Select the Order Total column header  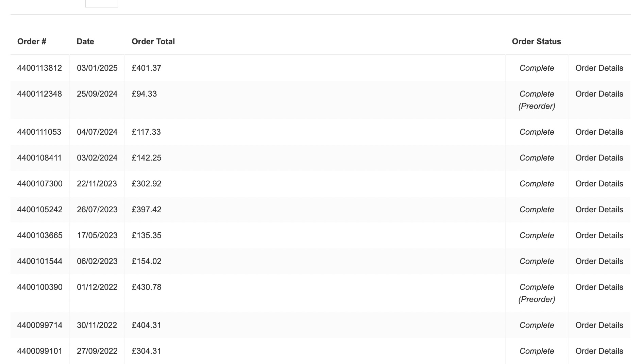tap(153, 42)
